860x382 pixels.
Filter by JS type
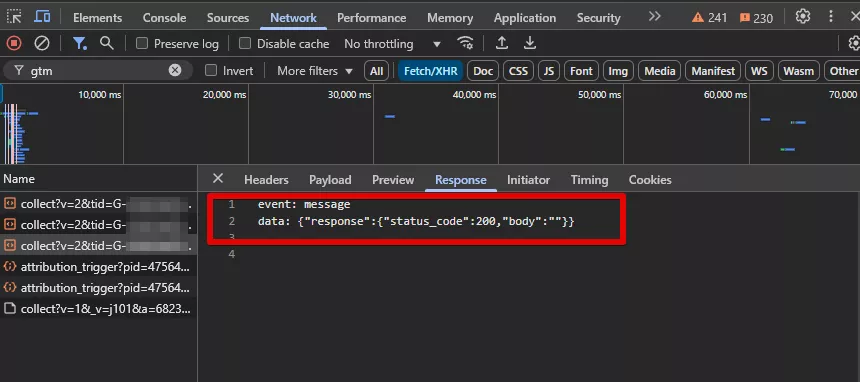pyautogui.click(x=549, y=71)
